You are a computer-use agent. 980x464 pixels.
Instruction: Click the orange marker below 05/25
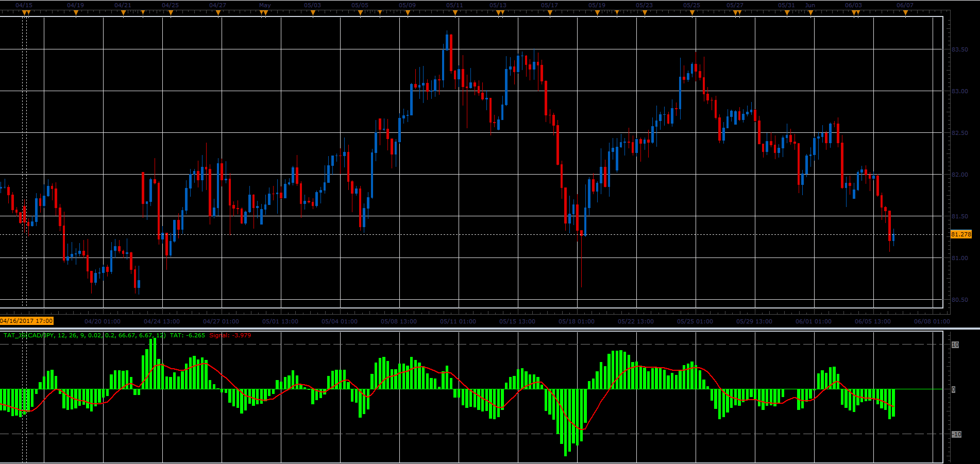pyautogui.click(x=692, y=13)
